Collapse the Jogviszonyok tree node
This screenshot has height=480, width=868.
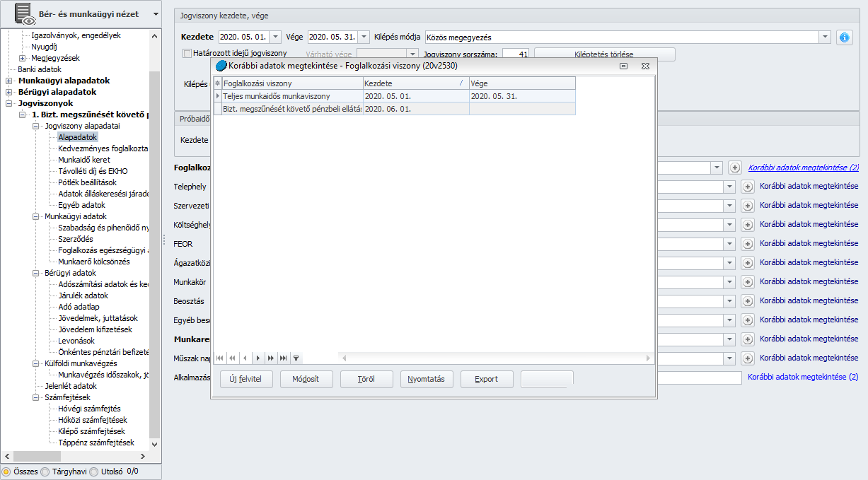[x=8, y=103]
